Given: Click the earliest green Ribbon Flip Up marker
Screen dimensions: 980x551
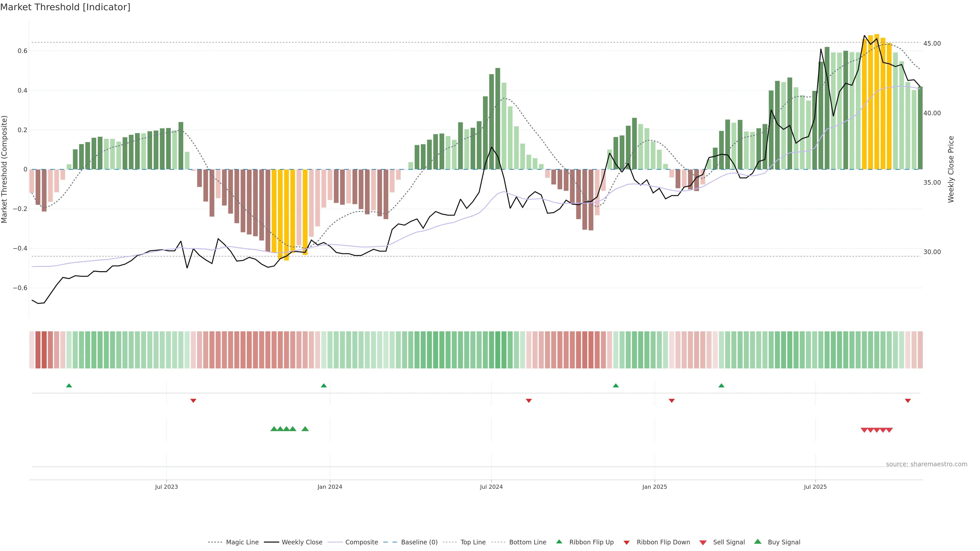Looking at the screenshot, I should tap(69, 386).
